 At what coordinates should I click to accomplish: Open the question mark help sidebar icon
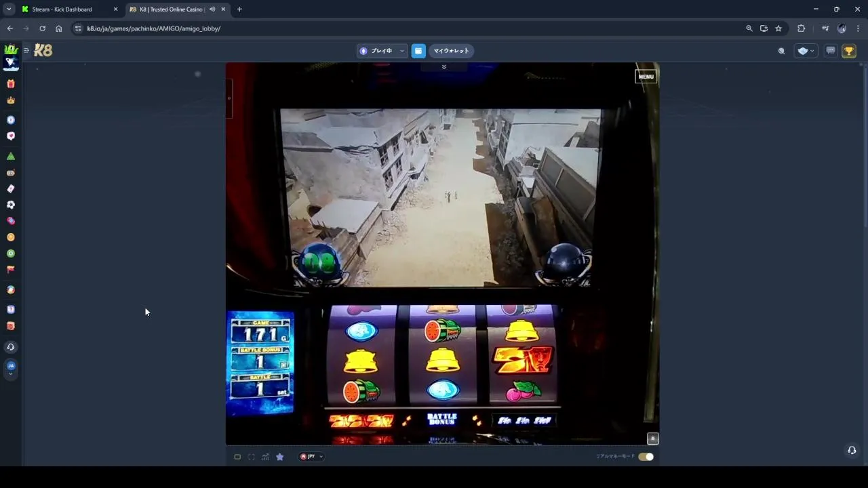(10, 310)
